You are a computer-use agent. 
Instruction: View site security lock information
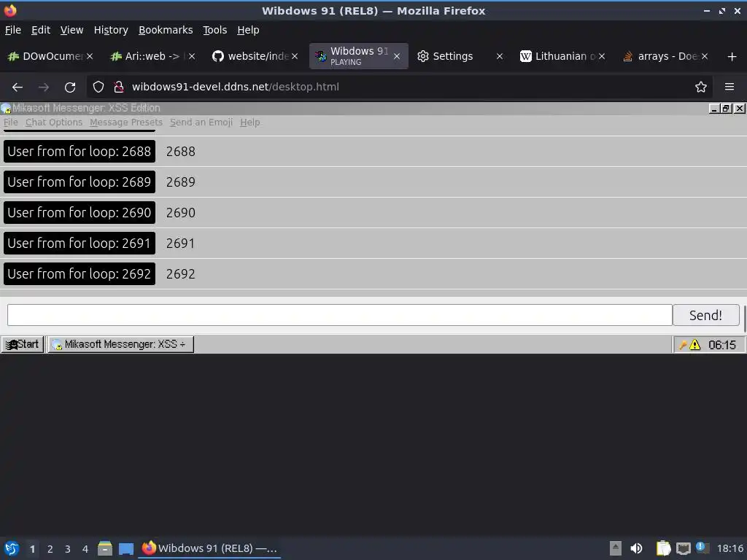[119, 87]
